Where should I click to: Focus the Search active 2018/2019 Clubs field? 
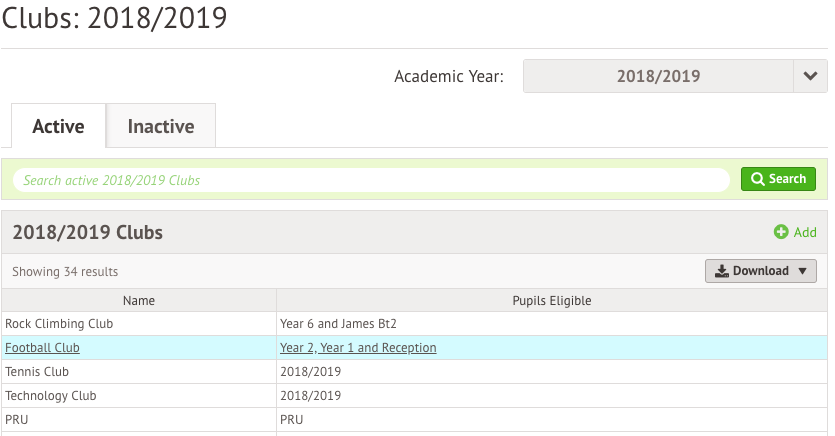click(x=371, y=180)
